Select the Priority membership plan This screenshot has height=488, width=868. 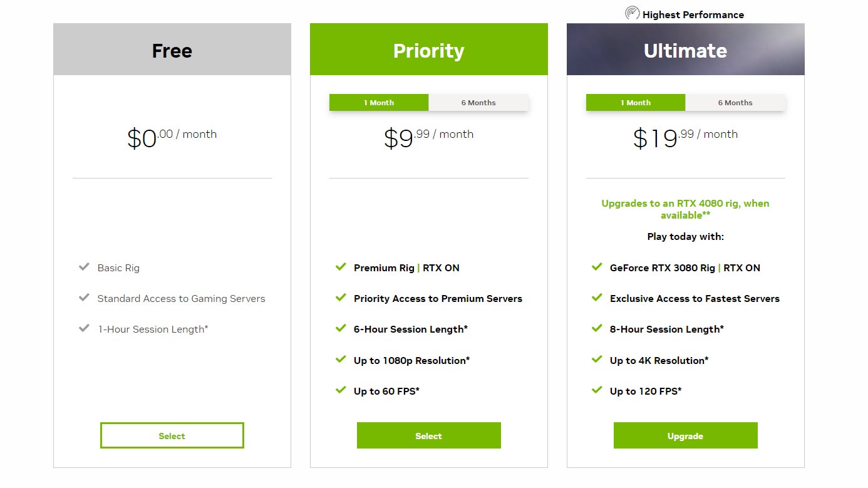429,436
